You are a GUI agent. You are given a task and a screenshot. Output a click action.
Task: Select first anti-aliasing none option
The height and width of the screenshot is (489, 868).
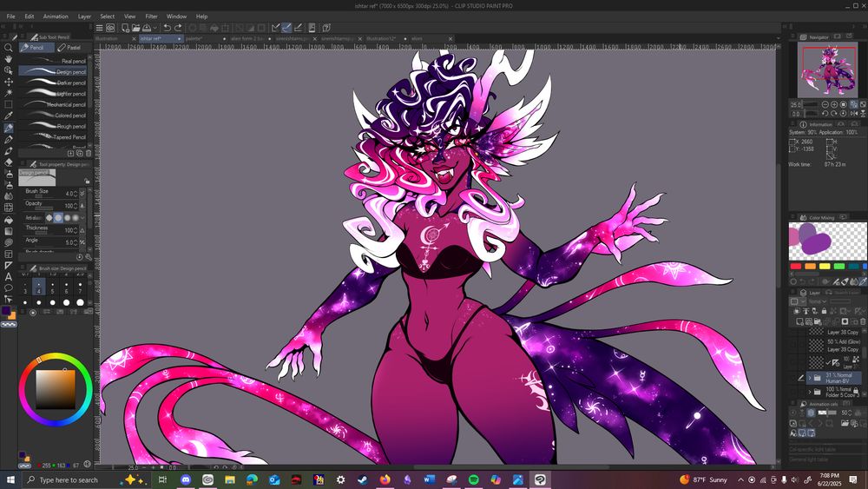tap(49, 218)
